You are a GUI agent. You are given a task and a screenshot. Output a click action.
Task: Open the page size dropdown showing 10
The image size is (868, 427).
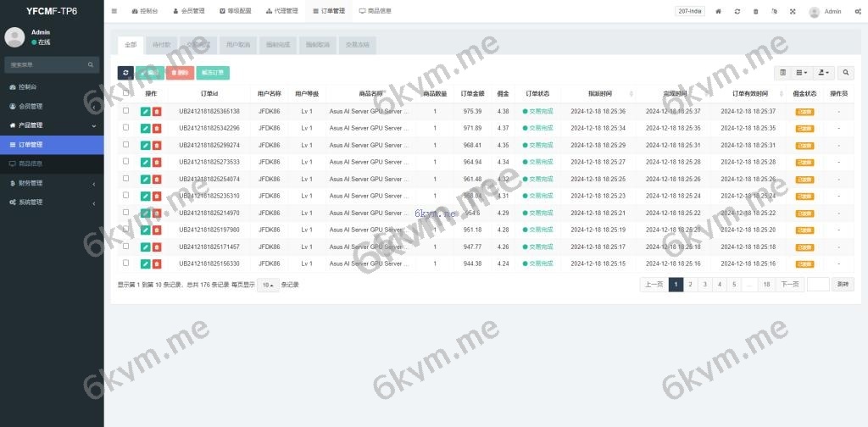[x=268, y=285]
